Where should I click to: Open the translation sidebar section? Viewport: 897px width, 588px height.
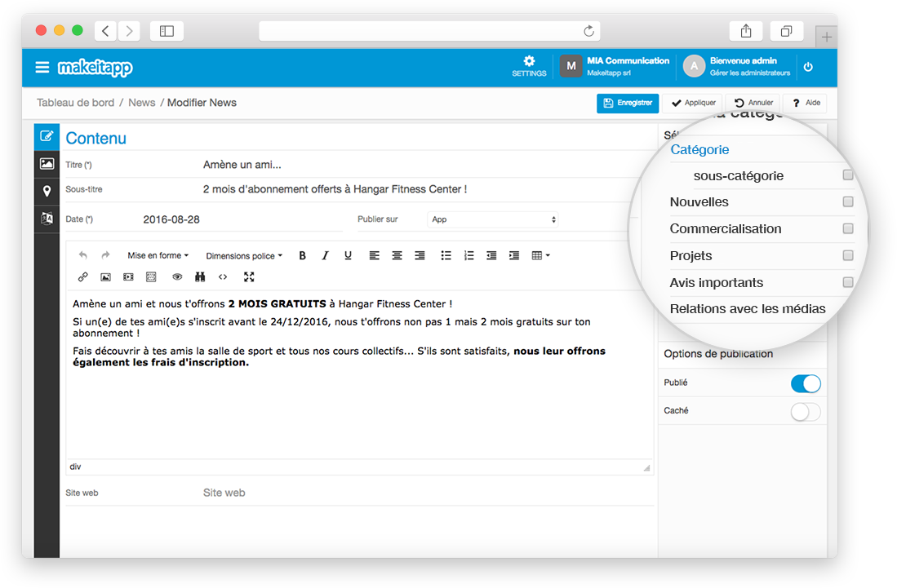(47, 219)
